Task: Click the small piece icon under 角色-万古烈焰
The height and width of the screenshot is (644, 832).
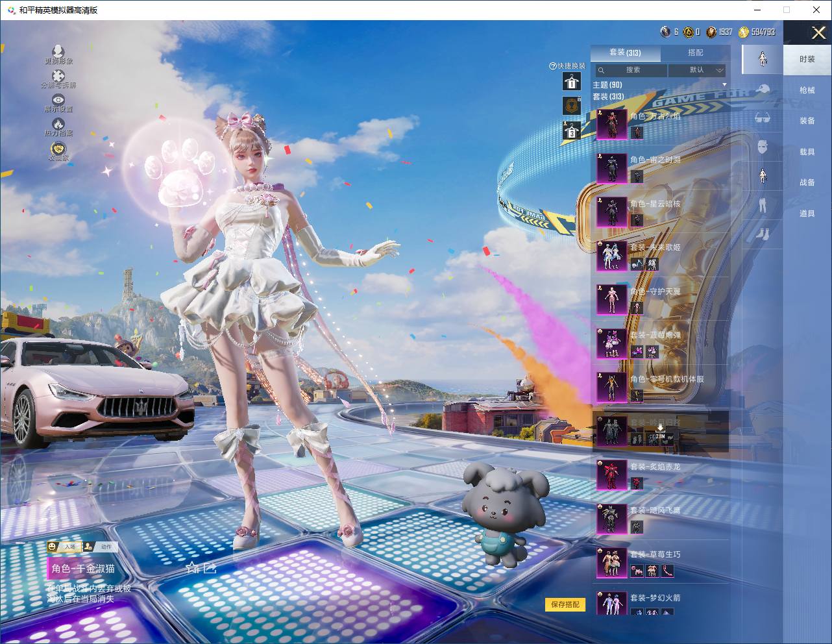Action: 637,132
